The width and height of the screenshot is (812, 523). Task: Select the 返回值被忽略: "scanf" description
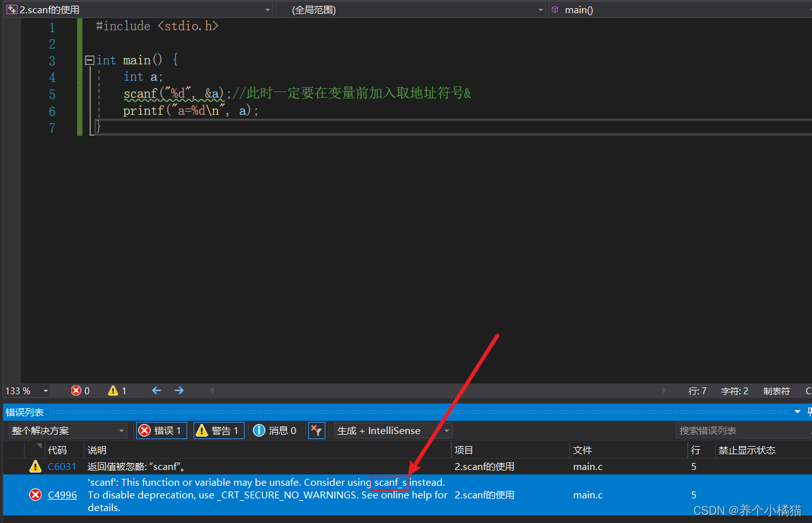(136, 467)
